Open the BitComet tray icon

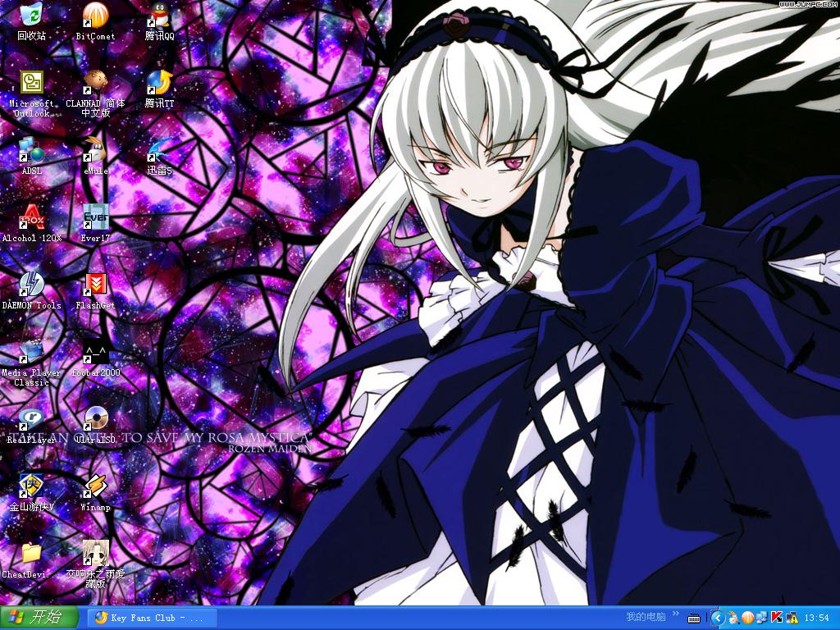(x=748, y=619)
